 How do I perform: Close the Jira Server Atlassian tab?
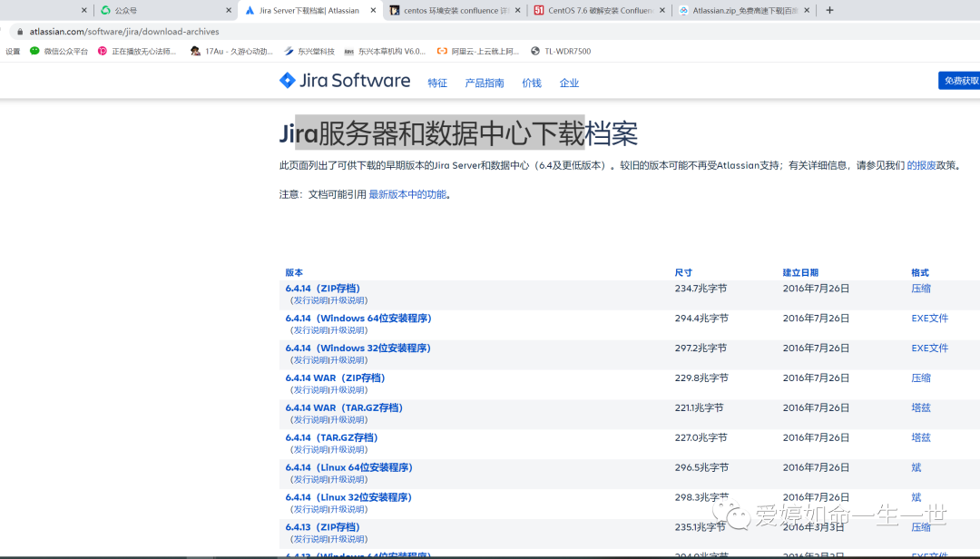[x=373, y=10]
